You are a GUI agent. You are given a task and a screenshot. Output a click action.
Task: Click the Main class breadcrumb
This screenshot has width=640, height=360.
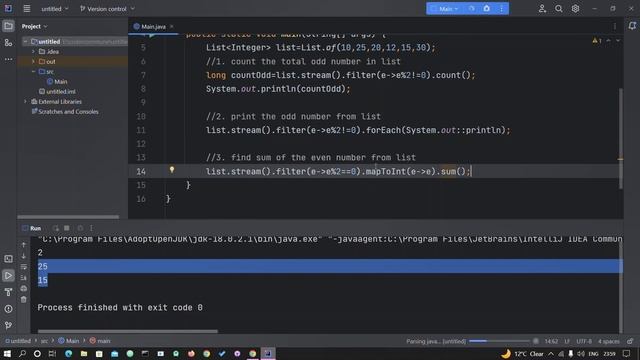click(x=69, y=341)
